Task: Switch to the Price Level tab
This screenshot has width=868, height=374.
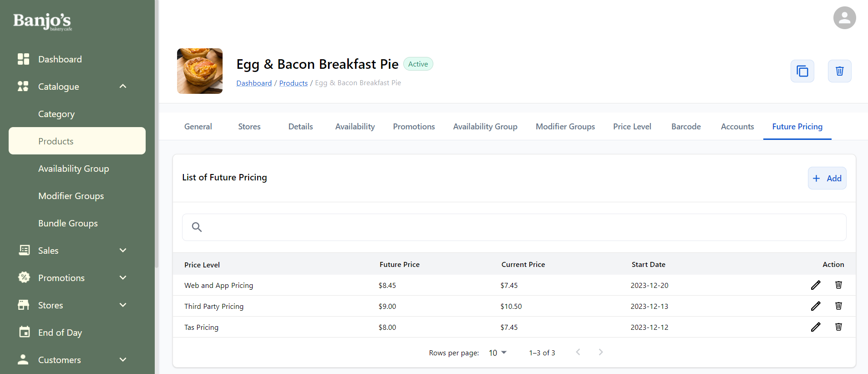Action: [x=632, y=127]
